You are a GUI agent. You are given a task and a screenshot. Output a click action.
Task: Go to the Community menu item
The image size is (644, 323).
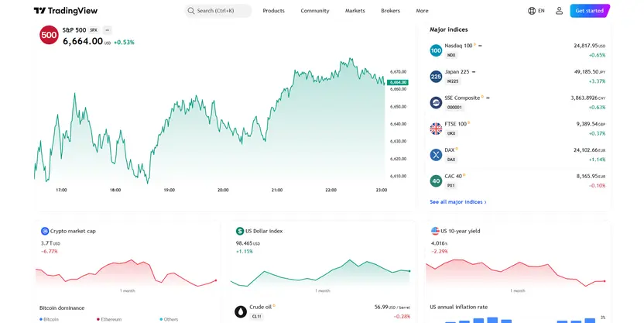[x=315, y=11]
